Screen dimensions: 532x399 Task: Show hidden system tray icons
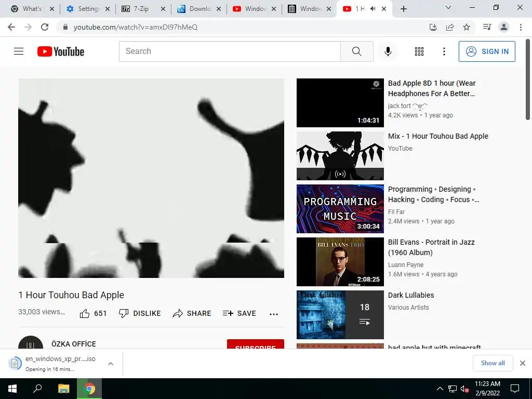(x=440, y=389)
